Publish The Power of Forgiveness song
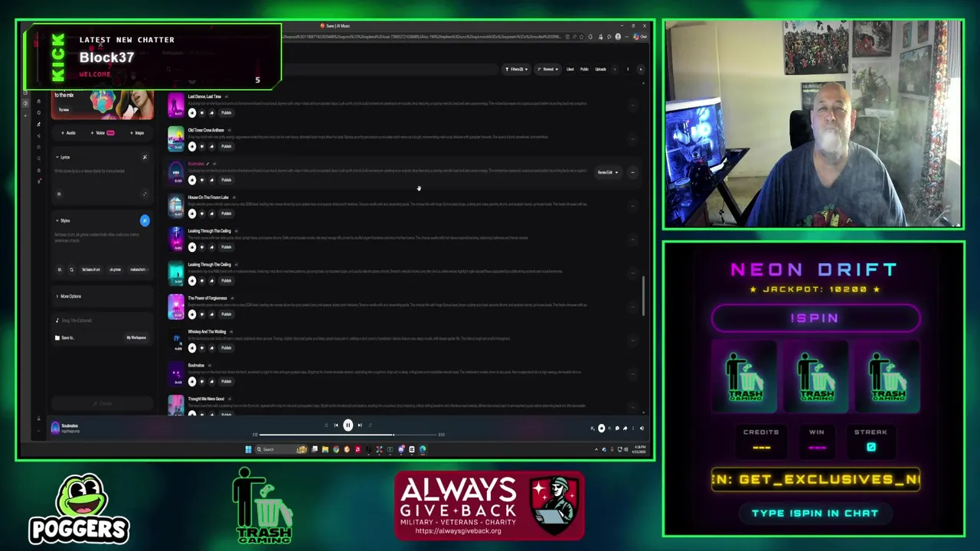This screenshot has width=980, height=551. [226, 314]
